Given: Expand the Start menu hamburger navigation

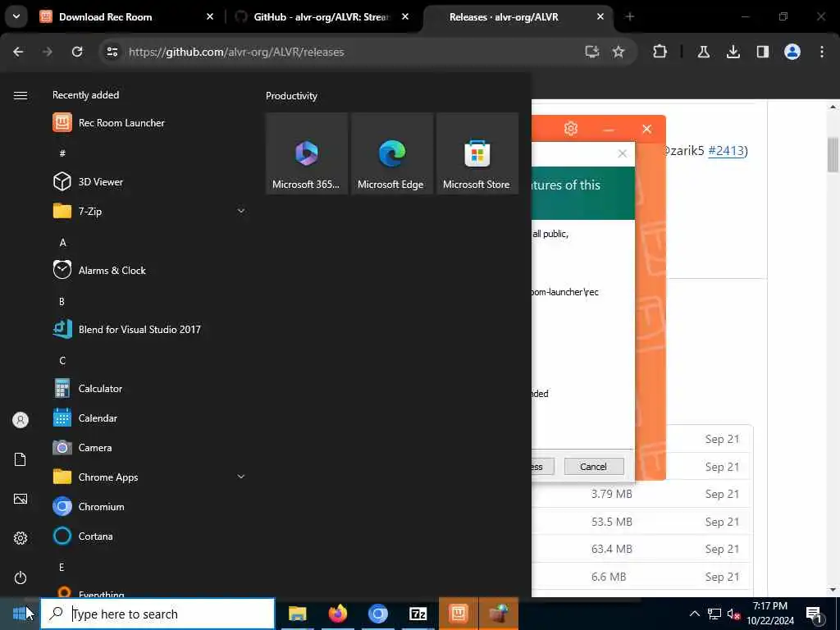Looking at the screenshot, I should 21,95.
